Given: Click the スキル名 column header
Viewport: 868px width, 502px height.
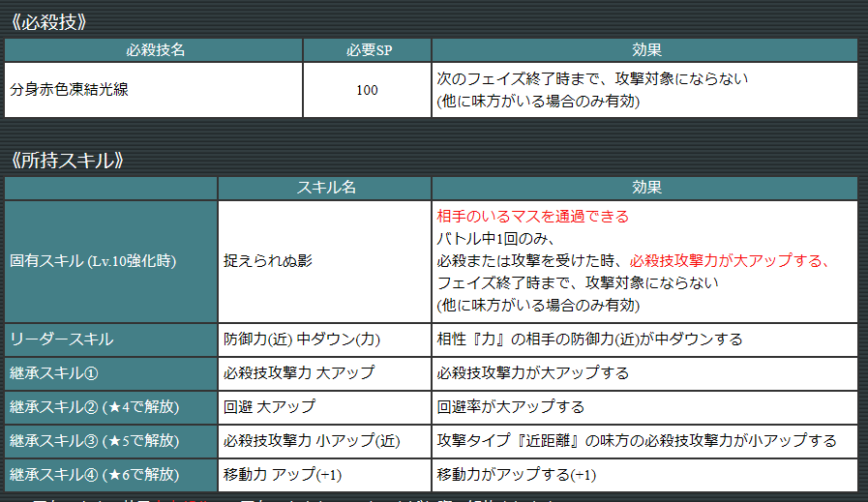Looking at the screenshot, I should click(x=325, y=189).
